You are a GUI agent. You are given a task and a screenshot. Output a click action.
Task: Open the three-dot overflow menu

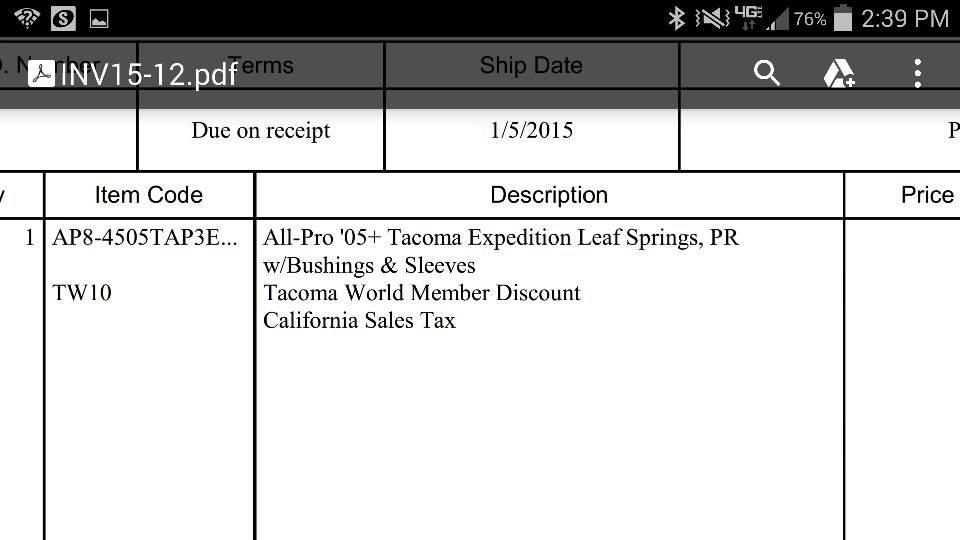[917, 73]
